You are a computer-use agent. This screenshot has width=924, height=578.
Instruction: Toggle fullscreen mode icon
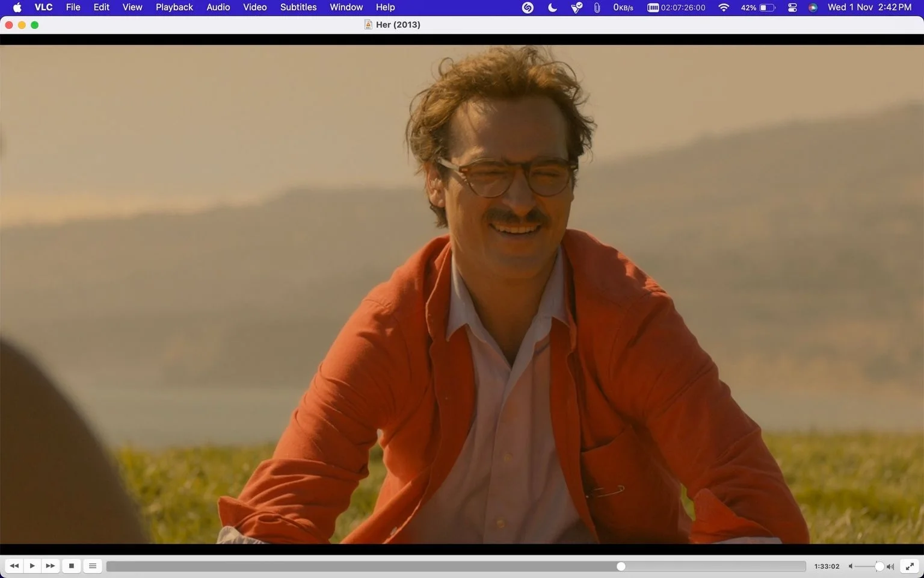click(910, 566)
